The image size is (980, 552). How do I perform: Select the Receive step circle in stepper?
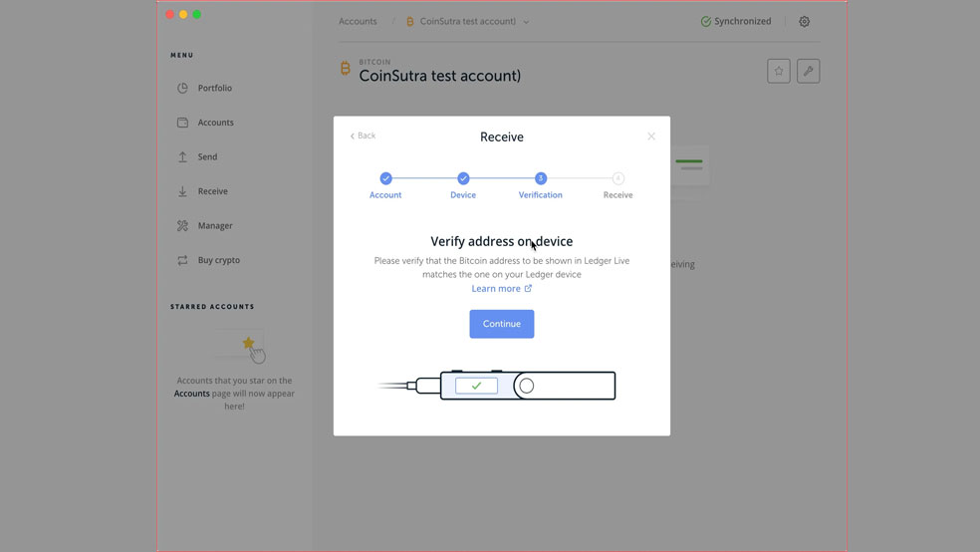tap(618, 178)
